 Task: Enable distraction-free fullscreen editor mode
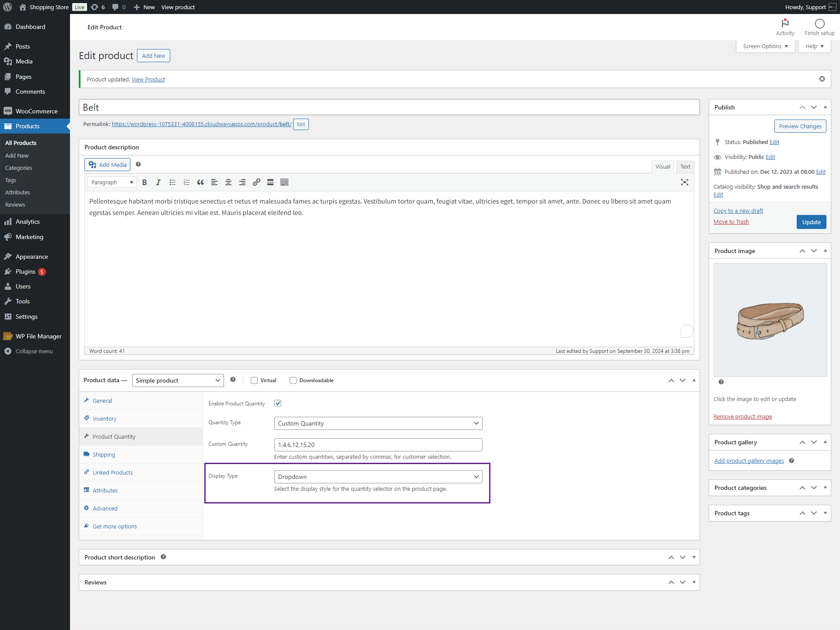(x=685, y=183)
